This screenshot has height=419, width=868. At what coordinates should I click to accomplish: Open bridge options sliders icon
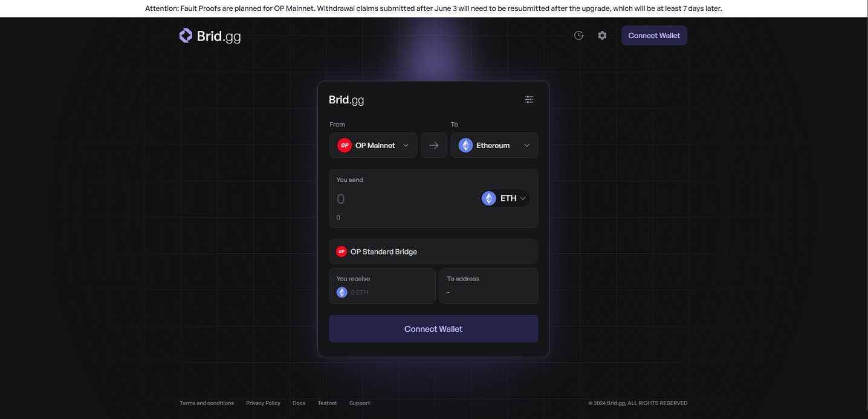point(529,100)
